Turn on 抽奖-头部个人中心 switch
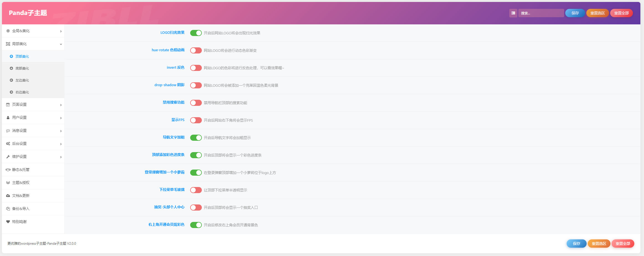The width and height of the screenshot is (644, 256). [x=196, y=208]
